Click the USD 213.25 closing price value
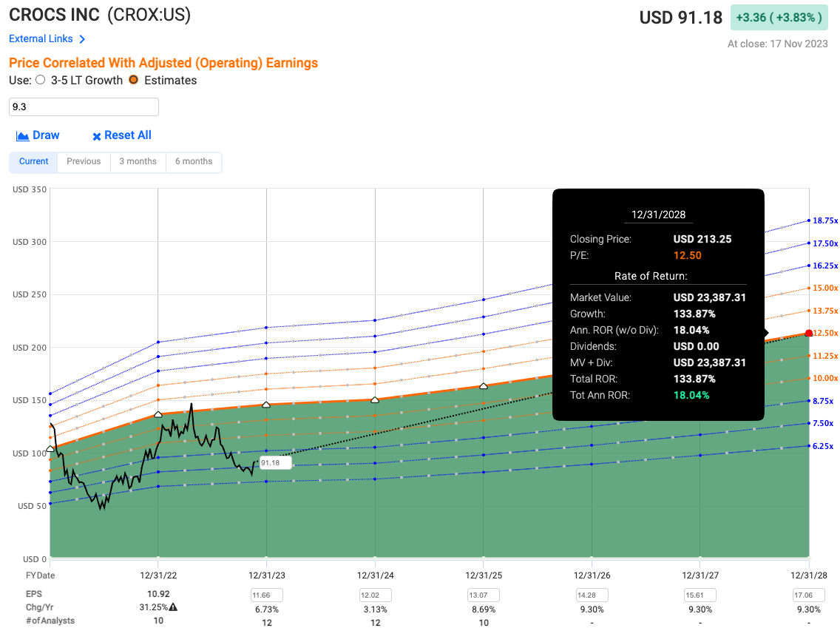This screenshot has width=840, height=628. point(702,239)
